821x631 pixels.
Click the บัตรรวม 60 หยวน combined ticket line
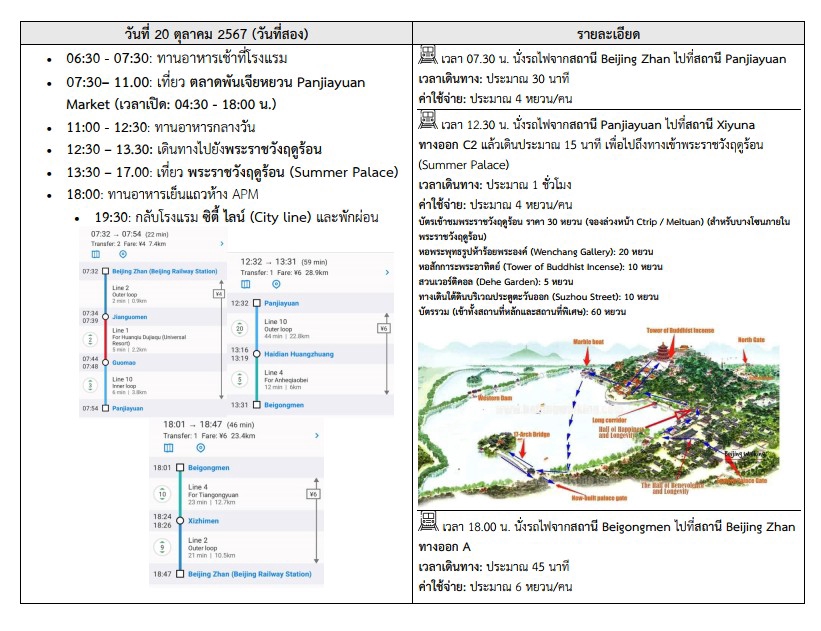[x=522, y=312]
